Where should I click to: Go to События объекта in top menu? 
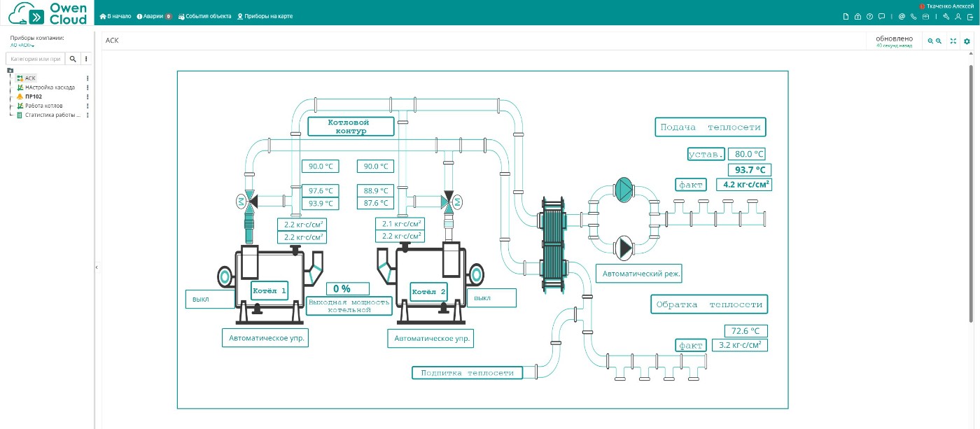pyautogui.click(x=204, y=16)
